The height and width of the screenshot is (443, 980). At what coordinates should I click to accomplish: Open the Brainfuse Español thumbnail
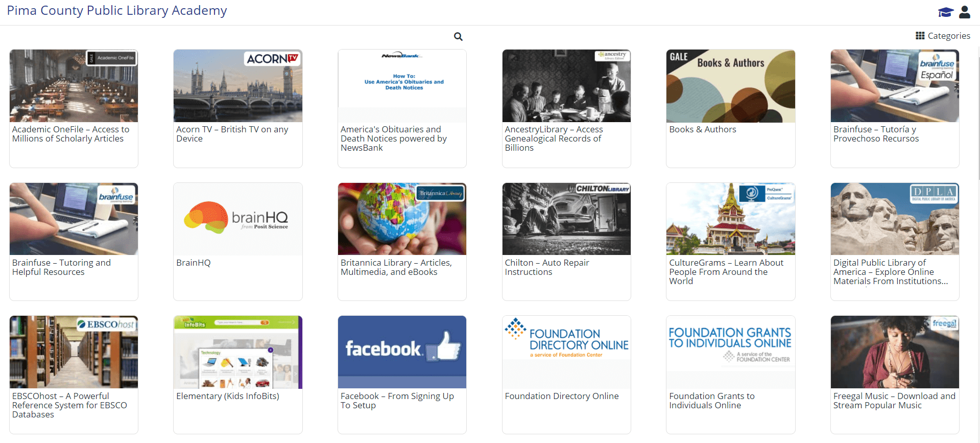[x=895, y=86]
